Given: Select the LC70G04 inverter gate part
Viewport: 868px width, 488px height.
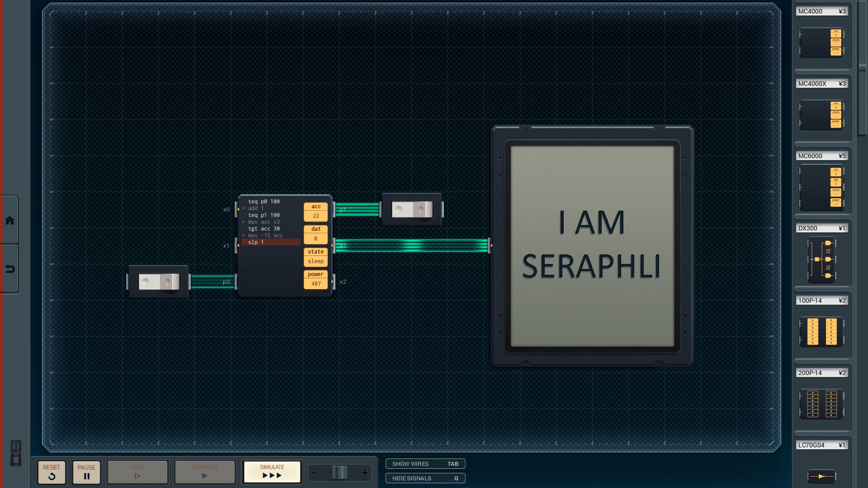Looking at the screenshot, I should (x=821, y=476).
